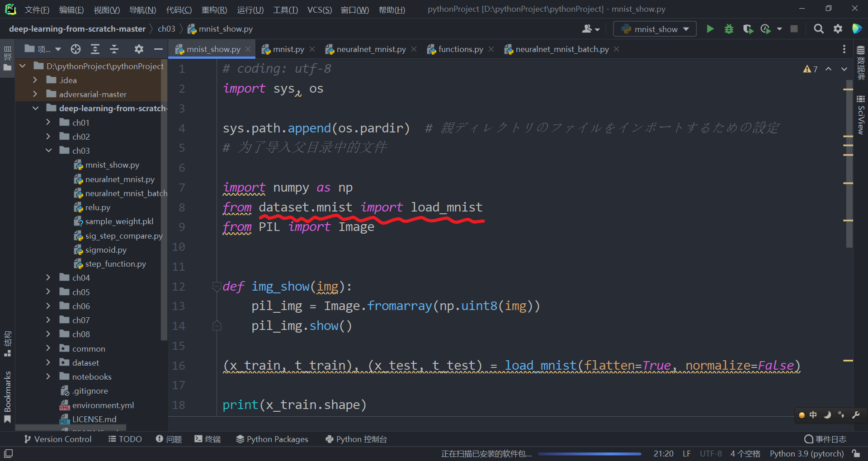The height and width of the screenshot is (461, 868).
Task: Hide the project tool window
Action: [x=158, y=49]
